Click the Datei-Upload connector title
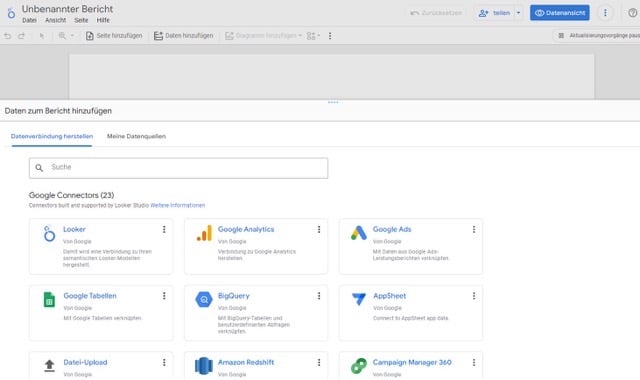The width and height of the screenshot is (640, 380). click(85, 362)
